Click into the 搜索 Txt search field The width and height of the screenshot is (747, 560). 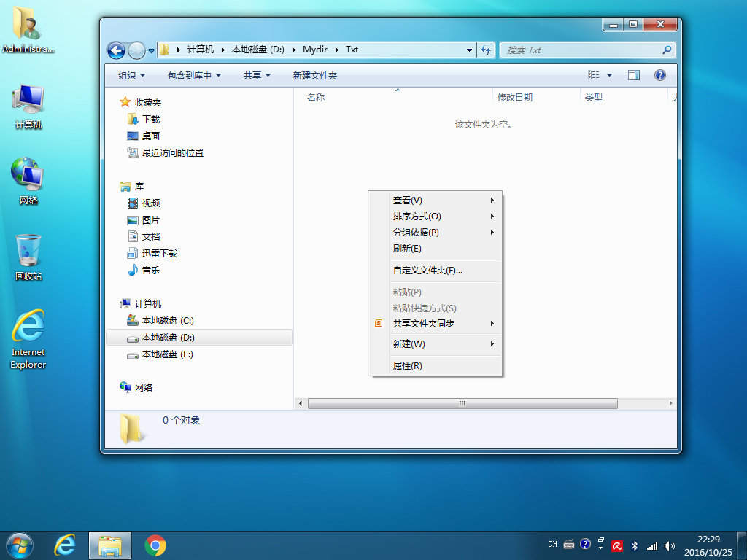point(581,50)
